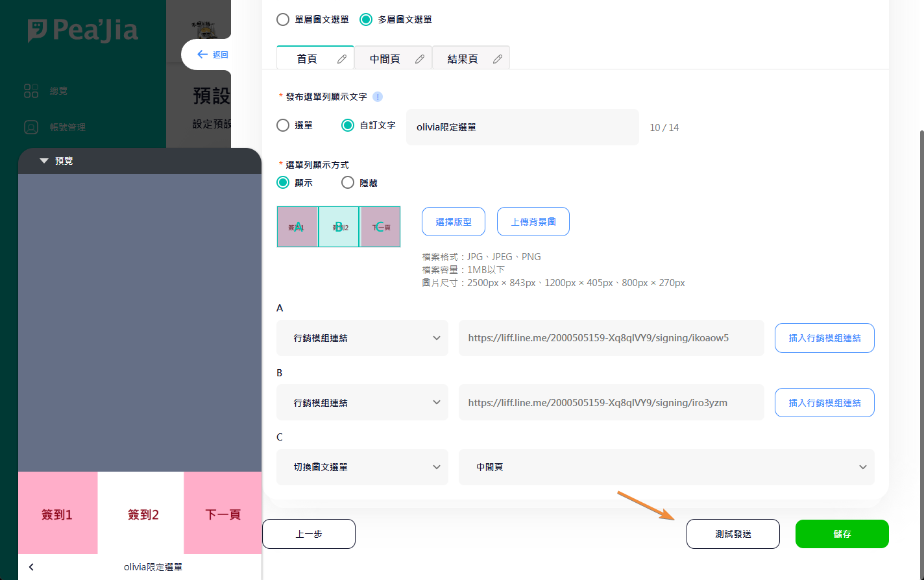Open the 切換圖文選單 dropdown for area C
The height and width of the screenshot is (580, 924).
[362, 467]
